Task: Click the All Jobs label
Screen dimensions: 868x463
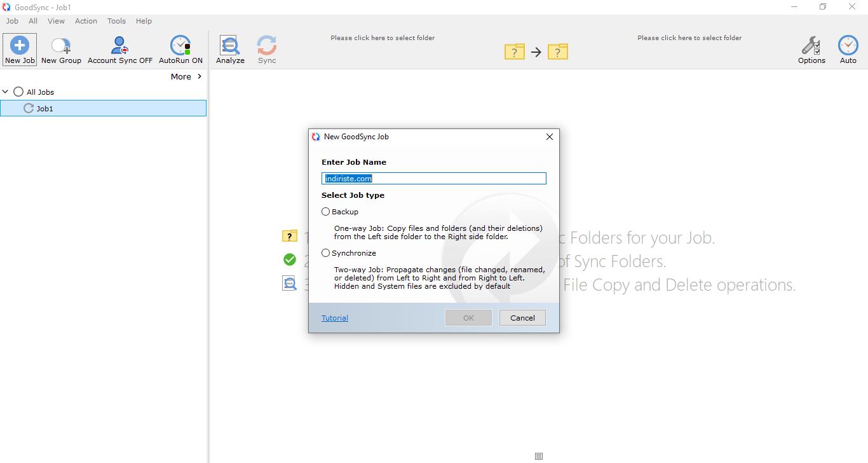Action: (x=40, y=92)
